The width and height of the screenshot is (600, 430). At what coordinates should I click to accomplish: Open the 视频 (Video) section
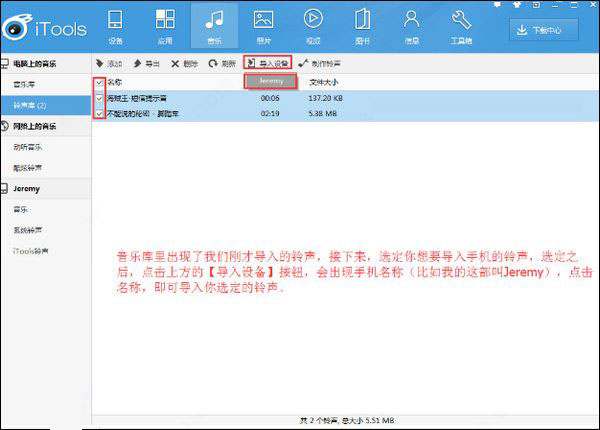coord(313,26)
